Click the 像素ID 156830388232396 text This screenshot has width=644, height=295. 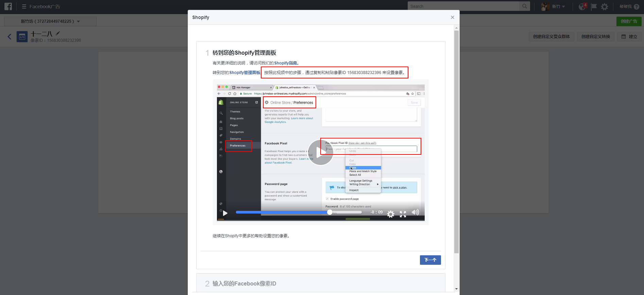click(x=56, y=40)
